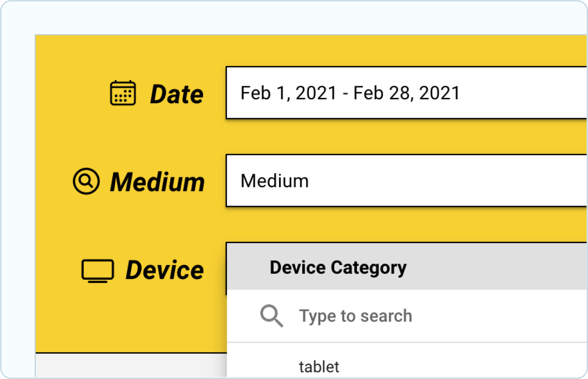Screen dimensions: 588x379
Task: Click blank space right of Type to search
Action: coord(500,316)
